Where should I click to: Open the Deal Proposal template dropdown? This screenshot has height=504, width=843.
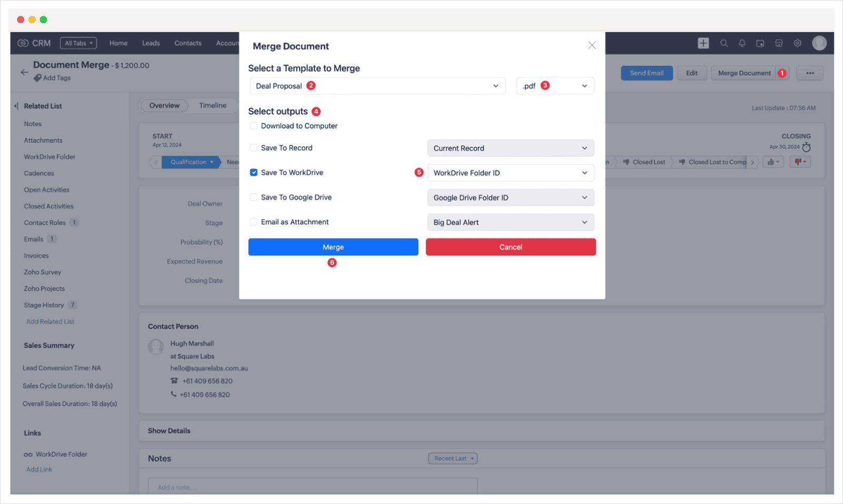coord(377,86)
